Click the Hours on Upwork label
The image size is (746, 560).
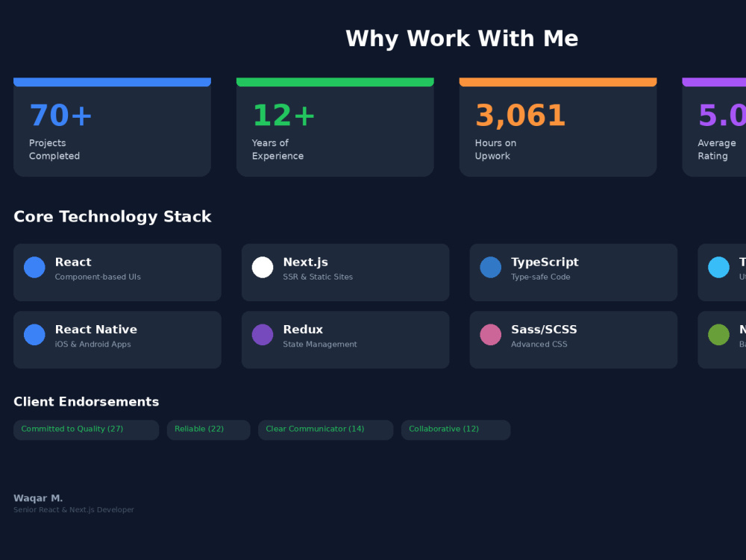coord(495,149)
